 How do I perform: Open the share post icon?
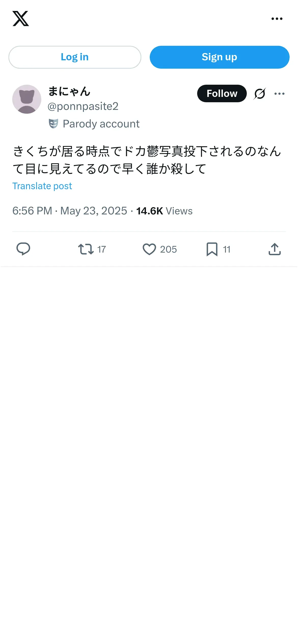[x=275, y=249]
